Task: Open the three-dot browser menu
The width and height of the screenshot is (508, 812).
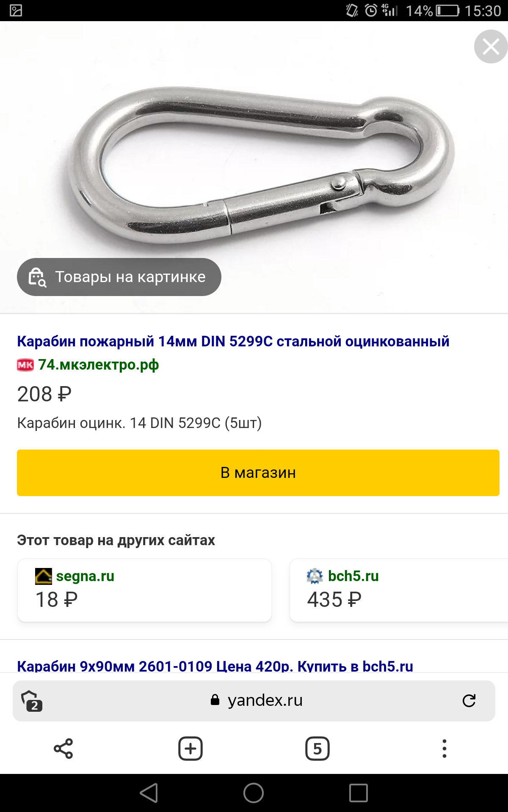Action: [x=444, y=749]
